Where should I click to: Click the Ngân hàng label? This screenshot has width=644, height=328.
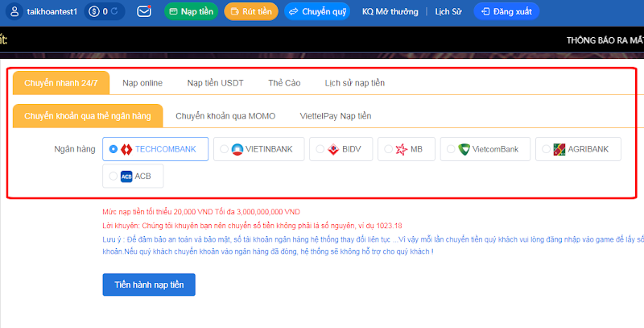click(75, 149)
